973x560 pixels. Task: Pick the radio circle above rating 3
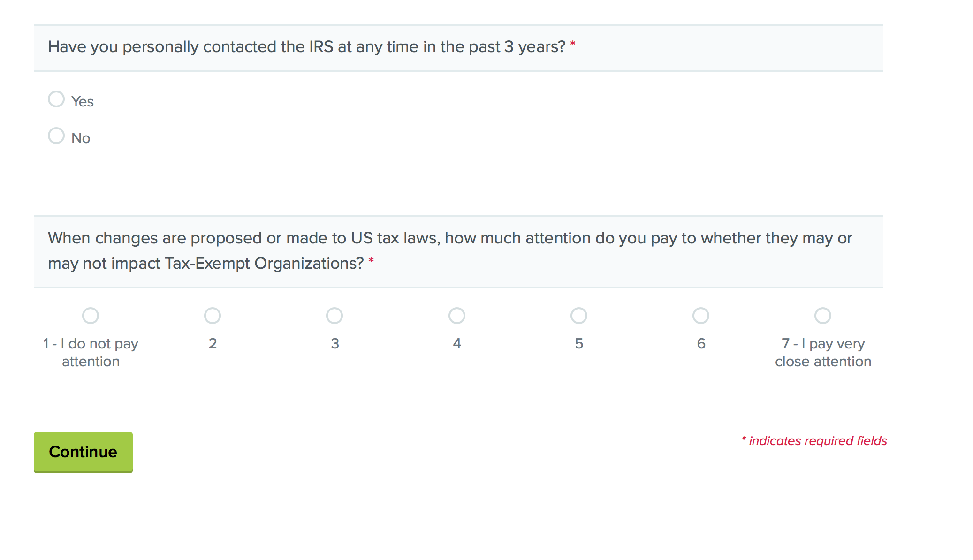coord(334,316)
